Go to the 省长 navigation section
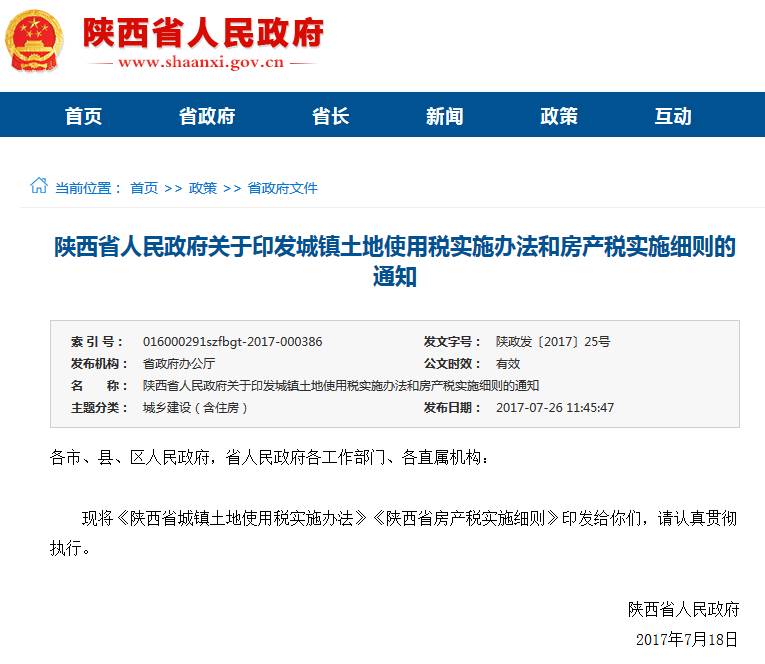The image size is (765, 664). (330, 116)
